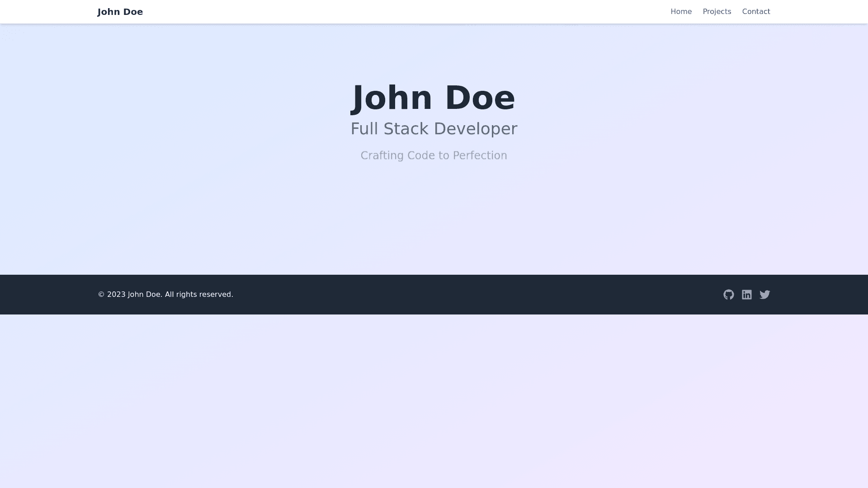Image resolution: width=868 pixels, height=488 pixels.
Task: Click the large John Doe hero heading
Action: pos(434,98)
